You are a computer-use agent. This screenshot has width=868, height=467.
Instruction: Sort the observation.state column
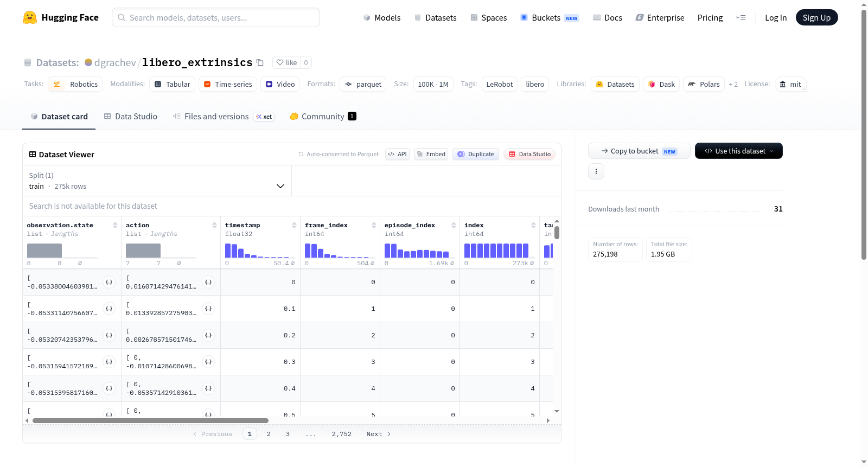115,225
